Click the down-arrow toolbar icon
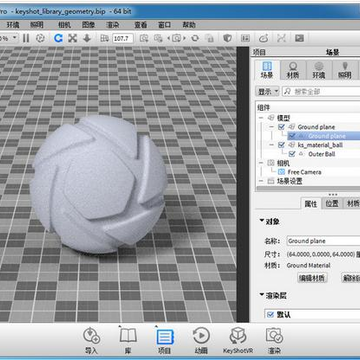Image resolution: width=360 pixels, height=360 pixels. pyautogui.click(x=87, y=38)
